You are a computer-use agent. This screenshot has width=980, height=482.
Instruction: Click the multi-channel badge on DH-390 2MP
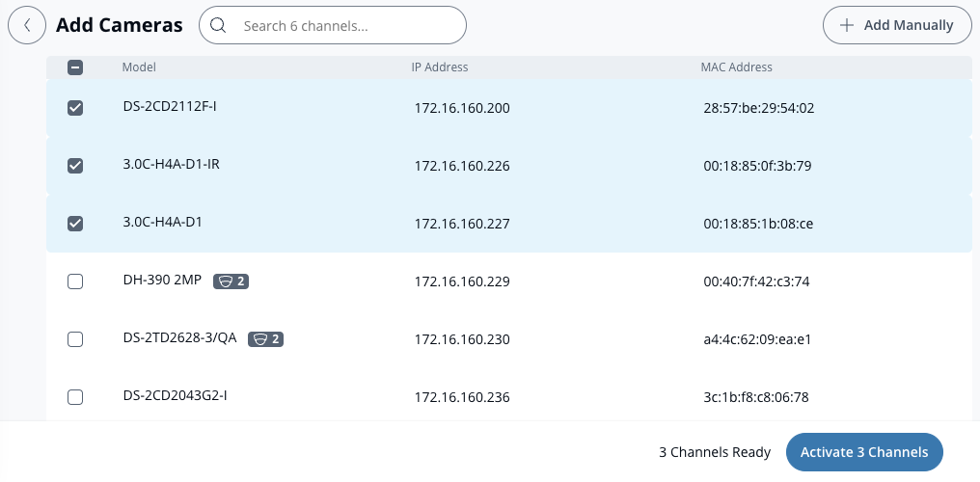(231, 281)
